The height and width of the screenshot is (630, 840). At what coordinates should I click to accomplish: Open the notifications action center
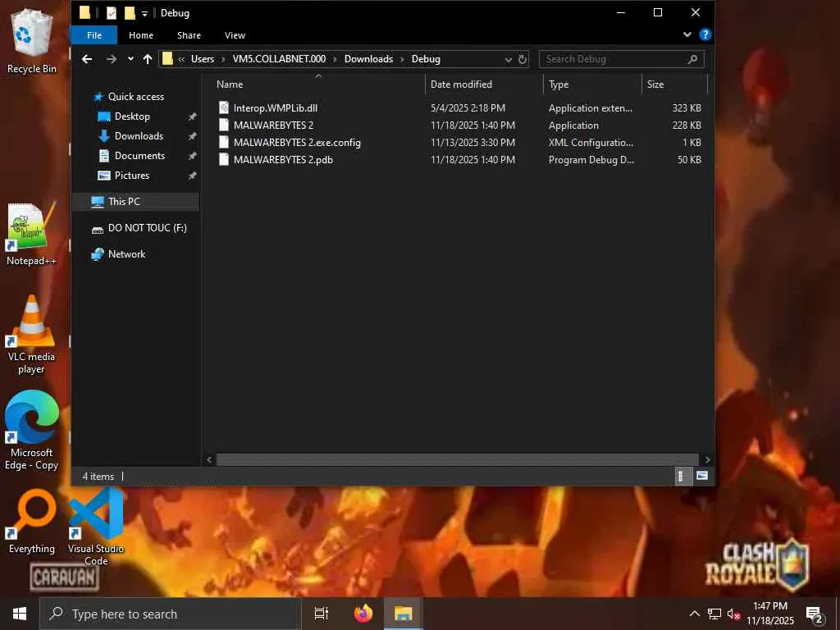(815, 614)
